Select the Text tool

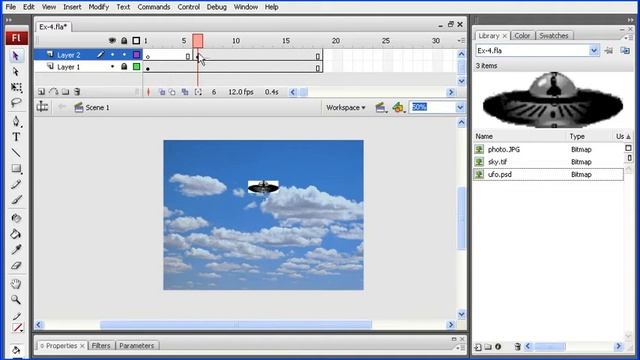[16, 137]
